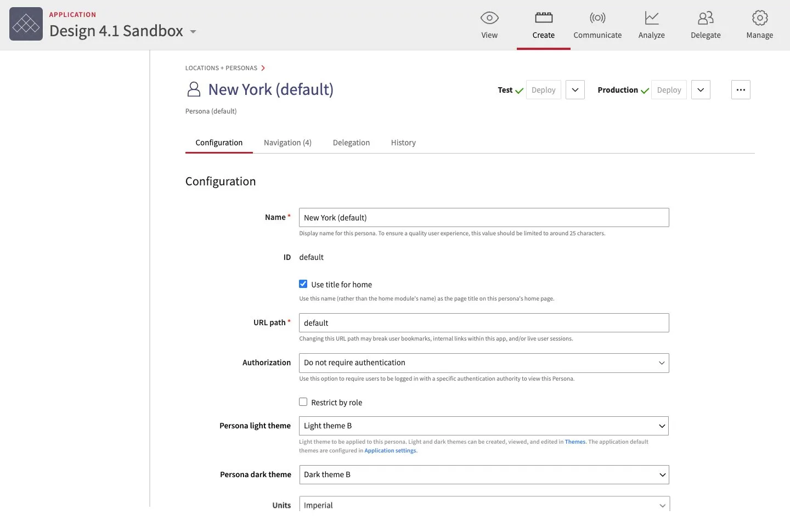Open the Analyze chart icon
Viewport: 790px width, 532px height.
tap(652, 18)
